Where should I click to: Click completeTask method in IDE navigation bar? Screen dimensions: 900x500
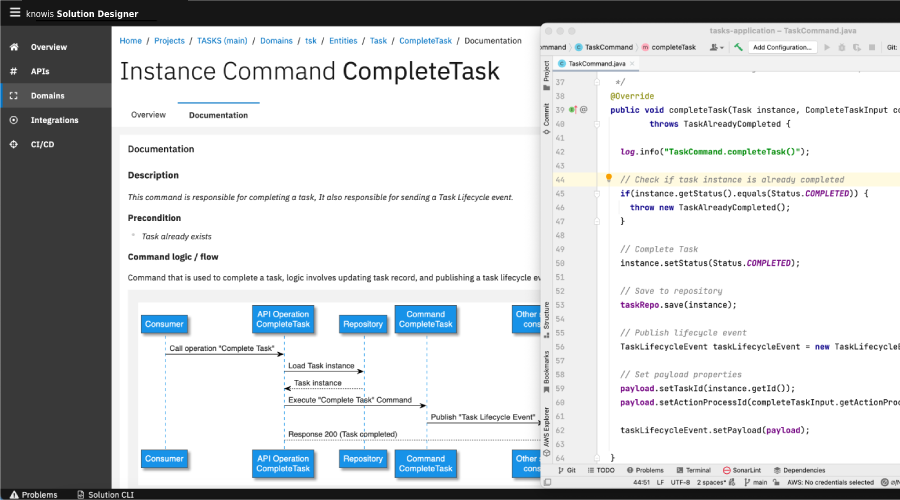click(x=669, y=47)
